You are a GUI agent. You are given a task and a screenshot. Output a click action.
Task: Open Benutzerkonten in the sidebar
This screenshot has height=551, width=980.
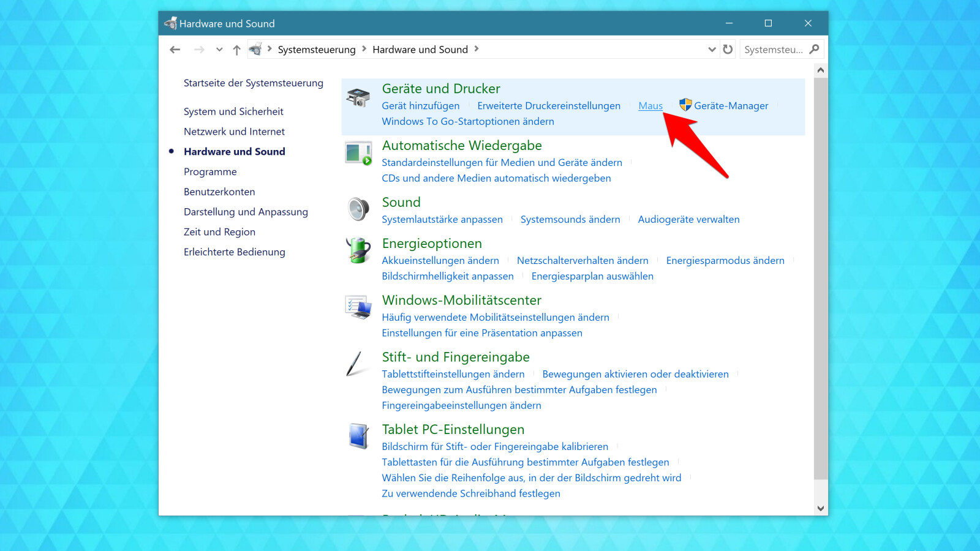(219, 192)
